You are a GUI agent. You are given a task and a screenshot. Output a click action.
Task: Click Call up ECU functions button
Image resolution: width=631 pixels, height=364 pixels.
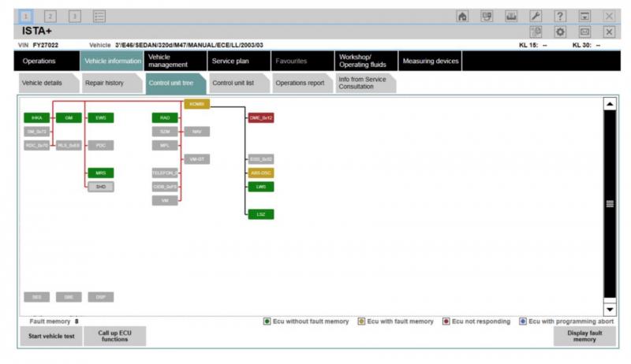point(114,336)
